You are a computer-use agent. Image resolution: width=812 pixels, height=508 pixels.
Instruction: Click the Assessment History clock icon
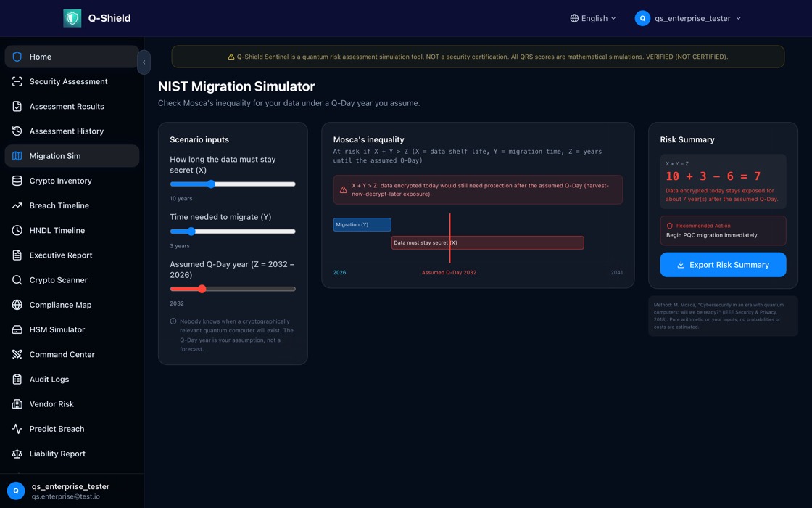(x=17, y=131)
